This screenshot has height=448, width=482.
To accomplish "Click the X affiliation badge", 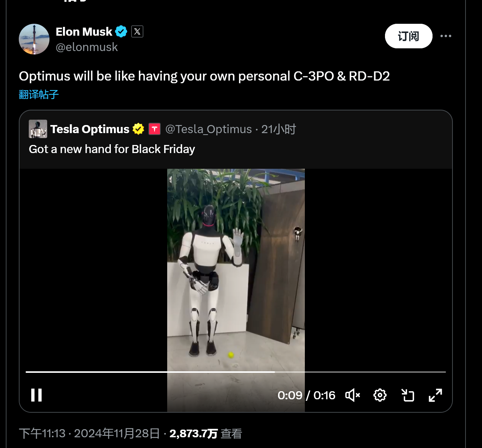I will (137, 31).
